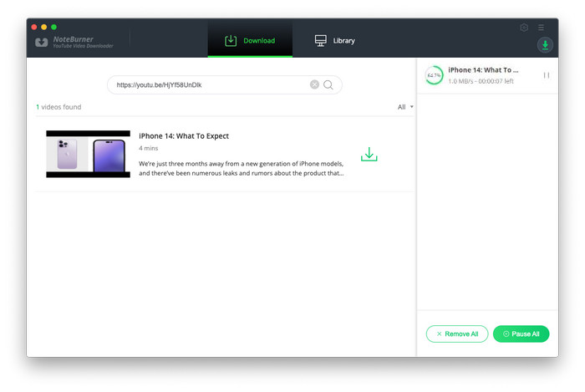Screen dimensions: 585x392
Task: Clear the URL with the X icon
Action: point(314,84)
